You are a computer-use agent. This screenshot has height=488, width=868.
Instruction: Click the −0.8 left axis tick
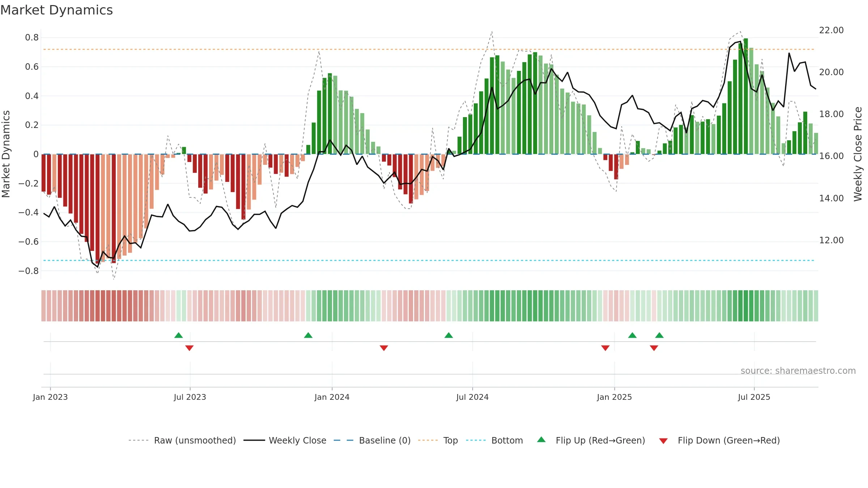[x=29, y=271]
